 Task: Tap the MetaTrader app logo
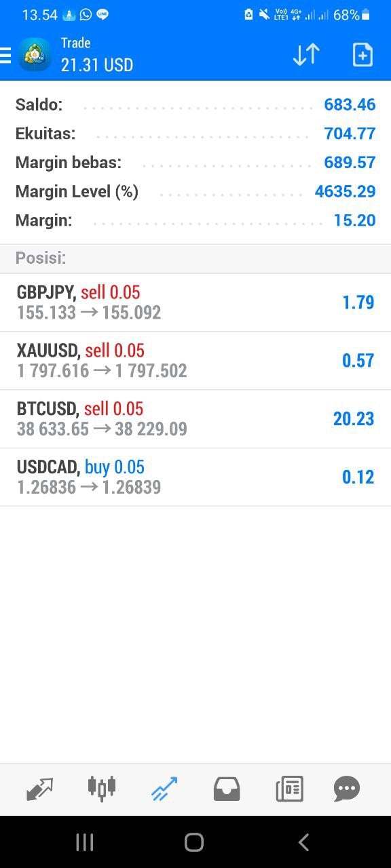click(x=35, y=55)
